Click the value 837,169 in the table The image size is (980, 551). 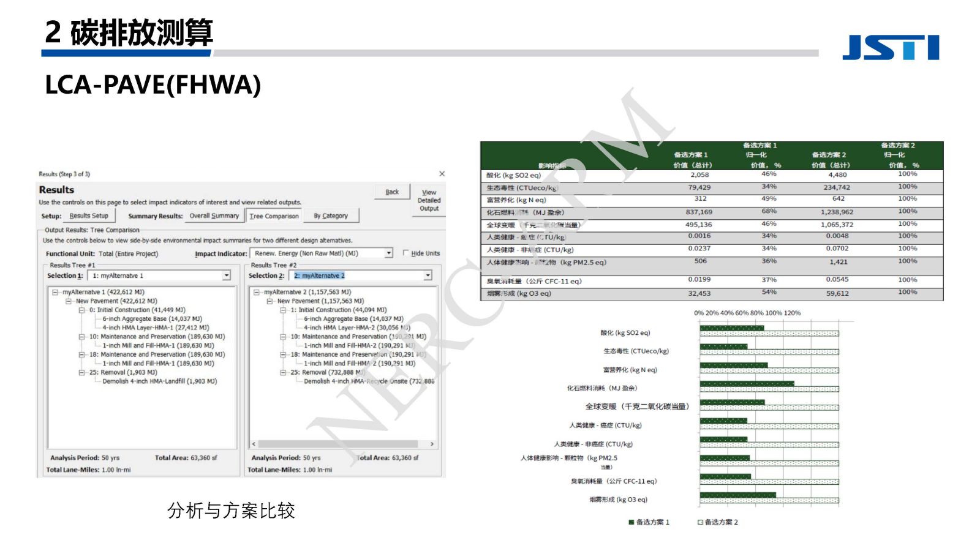pyautogui.click(x=699, y=212)
